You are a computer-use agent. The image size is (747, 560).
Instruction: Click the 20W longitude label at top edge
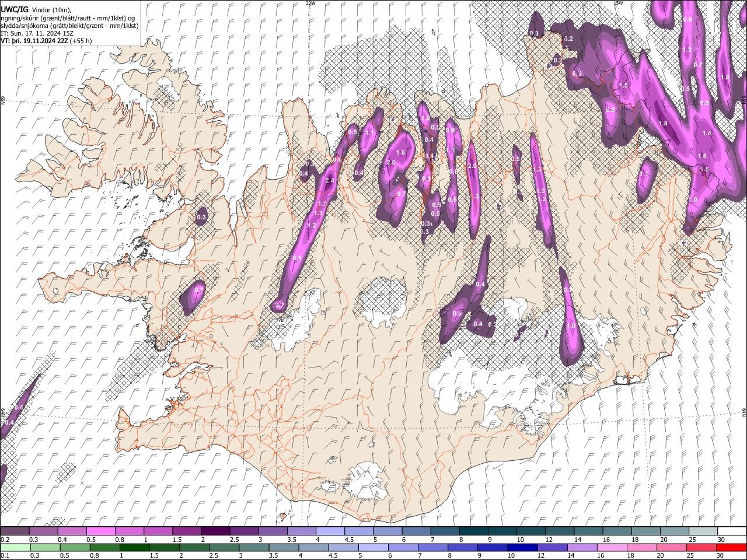pos(310,3)
